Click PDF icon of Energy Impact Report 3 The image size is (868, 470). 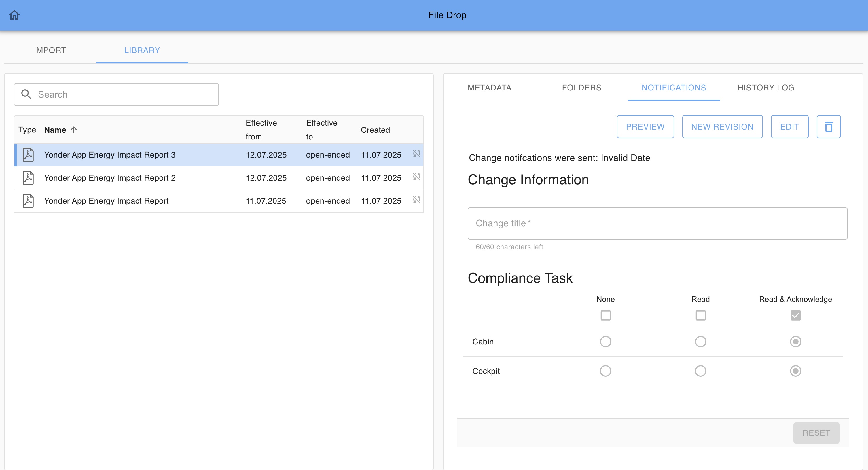pos(28,155)
